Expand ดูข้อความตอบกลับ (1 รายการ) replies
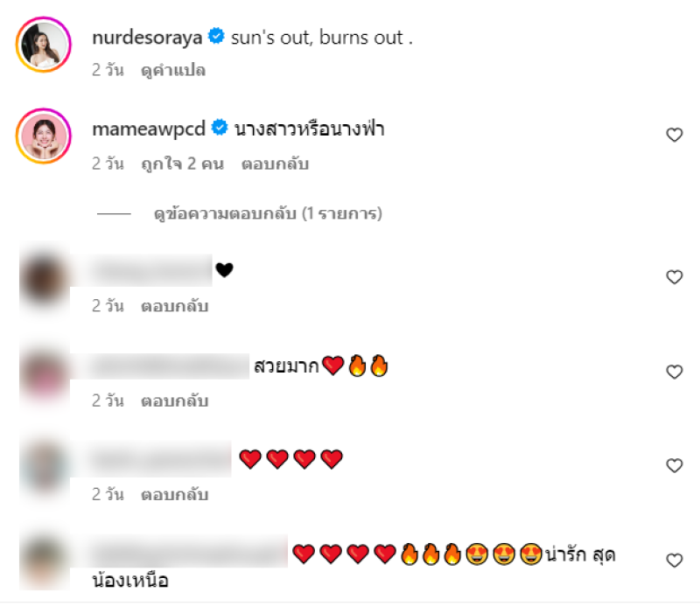The width and height of the screenshot is (700, 613). coord(268,213)
